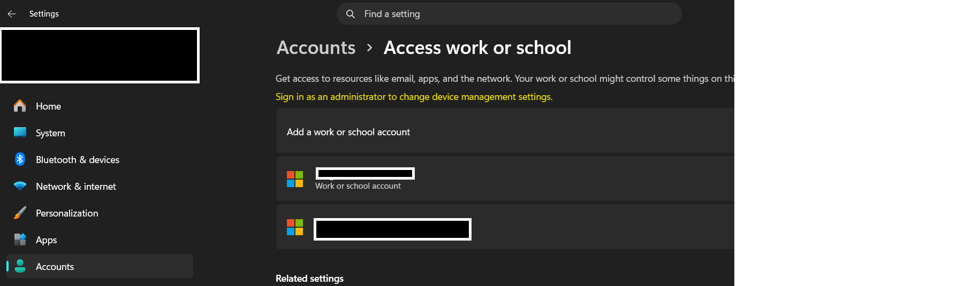This screenshot has width=980, height=286.
Task: Click the Personalization paintbrush icon
Action: (20, 213)
